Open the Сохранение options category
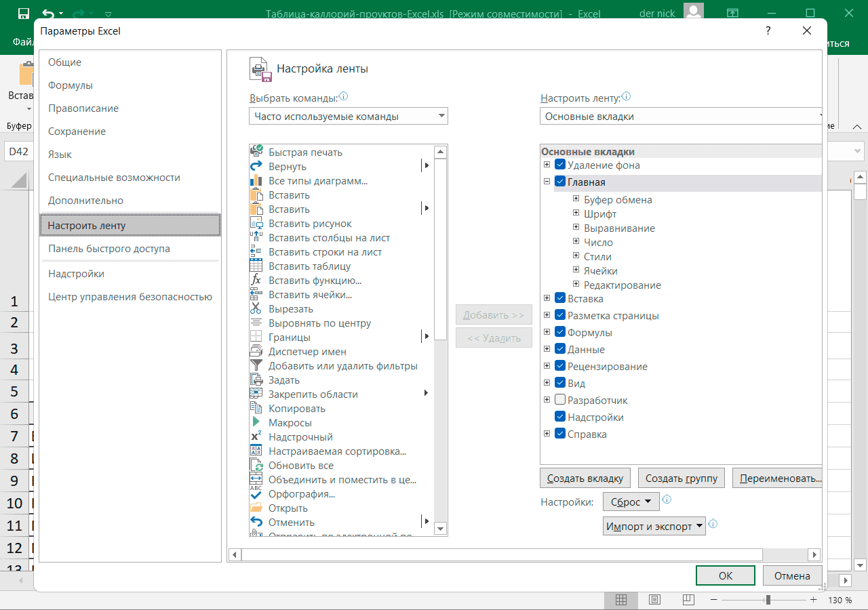 click(x=130, y=131)
